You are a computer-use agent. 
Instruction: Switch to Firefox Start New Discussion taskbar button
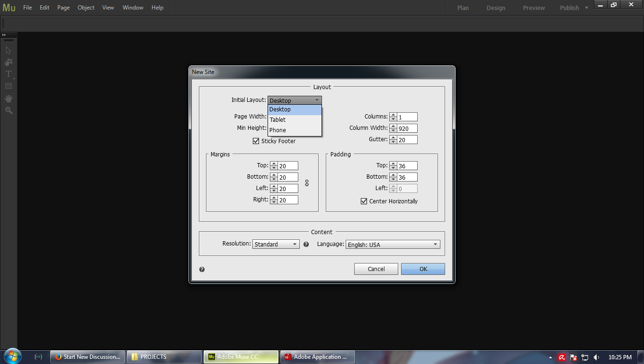coord(88,357)
